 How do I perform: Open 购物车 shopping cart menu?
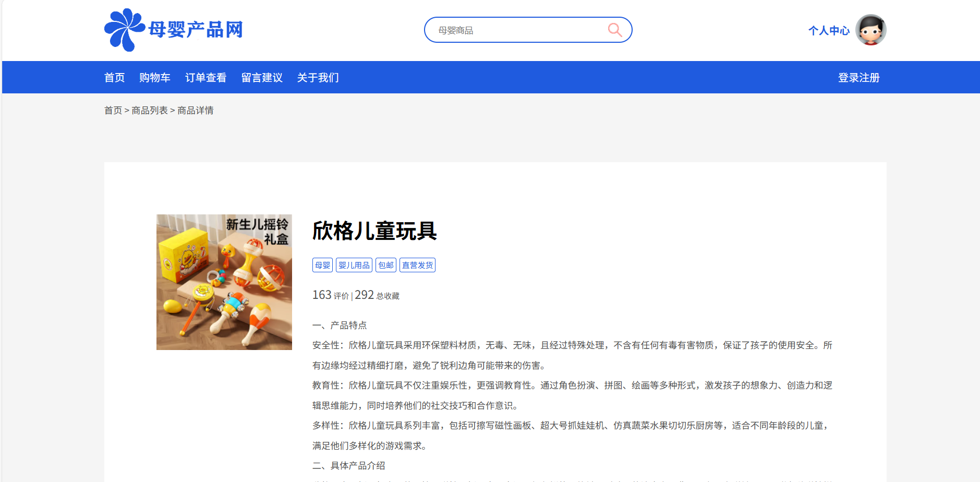(x=154, y=78)
